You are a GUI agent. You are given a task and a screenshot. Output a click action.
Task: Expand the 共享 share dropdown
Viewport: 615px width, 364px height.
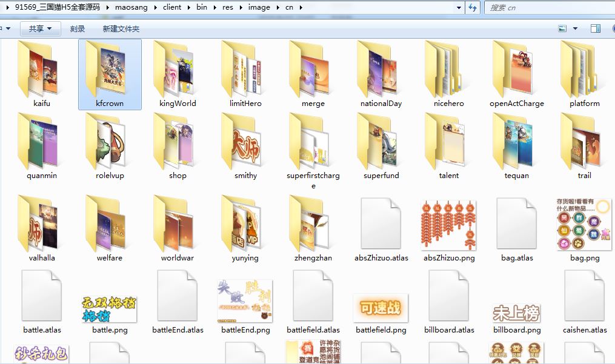40,28
